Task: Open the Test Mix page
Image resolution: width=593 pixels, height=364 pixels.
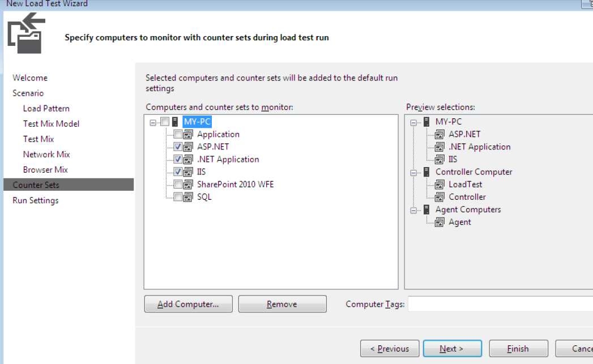Action: [x=38, y=139]
